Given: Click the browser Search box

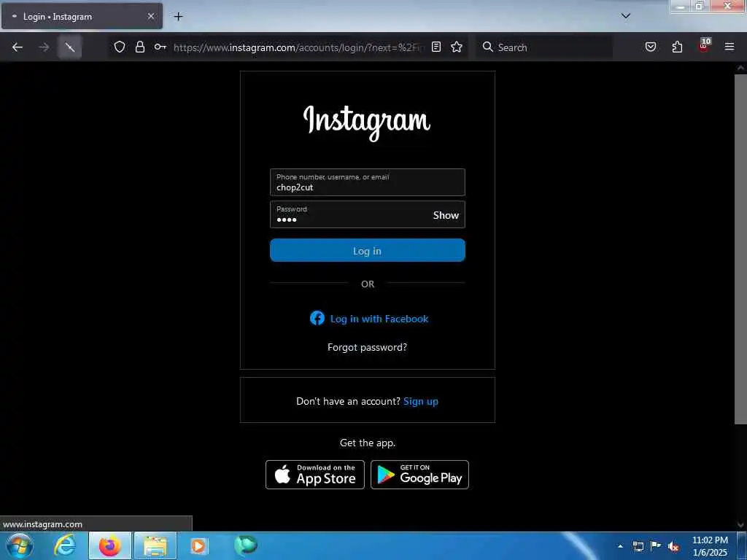Looking at the screenshot, I should coord(543,47).
